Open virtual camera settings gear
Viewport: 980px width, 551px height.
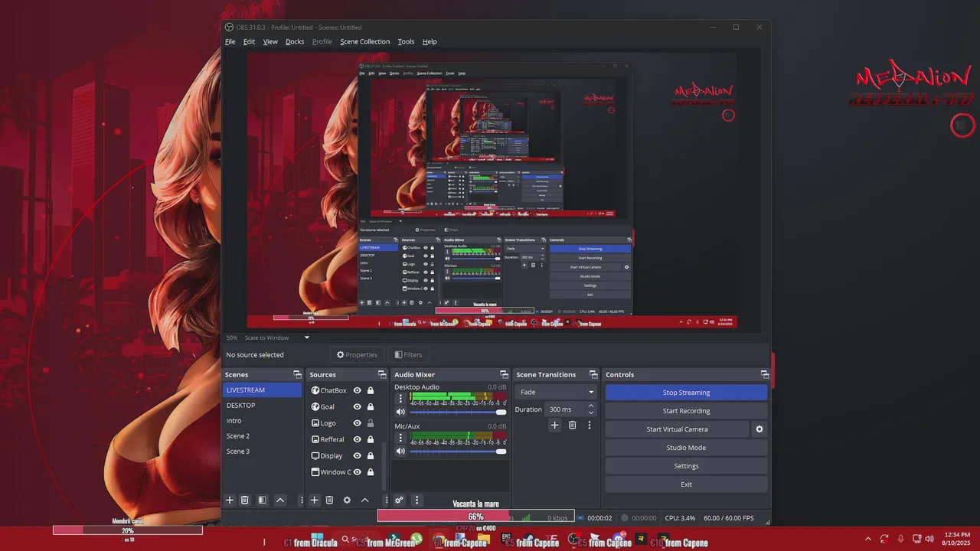(x=759, y=429)
